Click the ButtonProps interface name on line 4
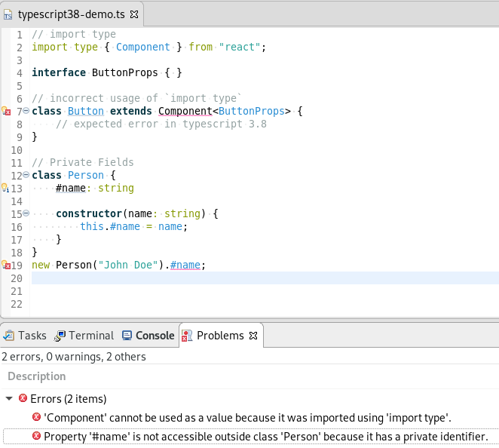The image size is (499, 448). 125,72
